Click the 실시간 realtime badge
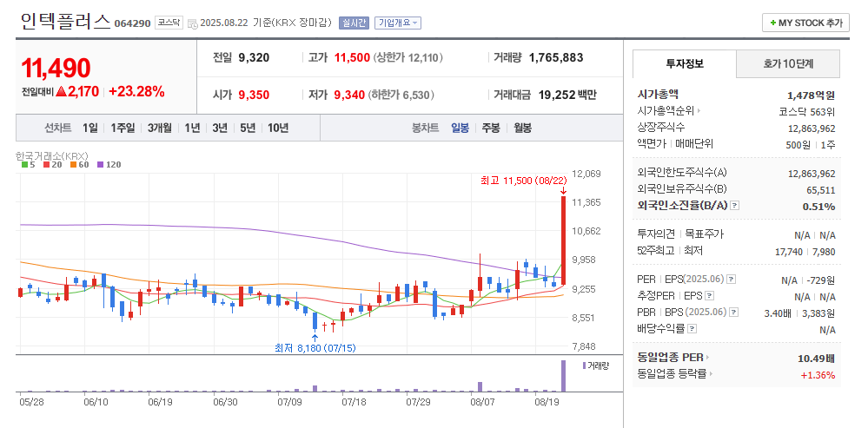The height and width of the screenshot is (428, 868). (354, 23)
